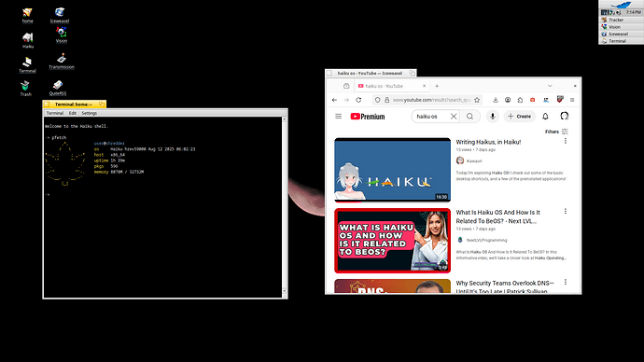644x362 pixels.
Task: Click the 'Why Security Teams Overlook DNS' title
Action: click(x=505, y=286)
